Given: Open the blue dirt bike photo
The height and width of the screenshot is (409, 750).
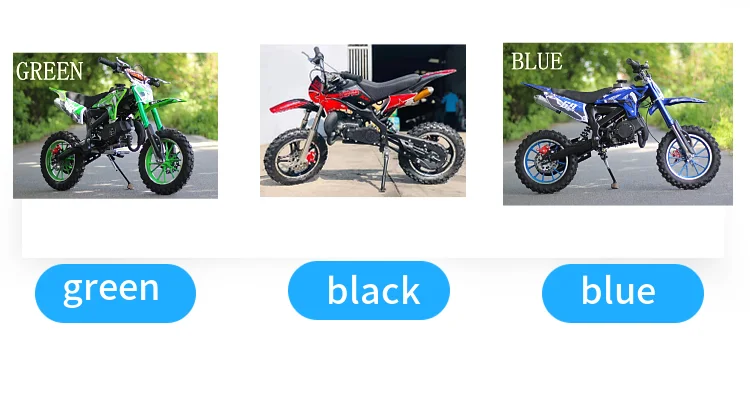Looking at the screenshot, I should tap(618, 124).
